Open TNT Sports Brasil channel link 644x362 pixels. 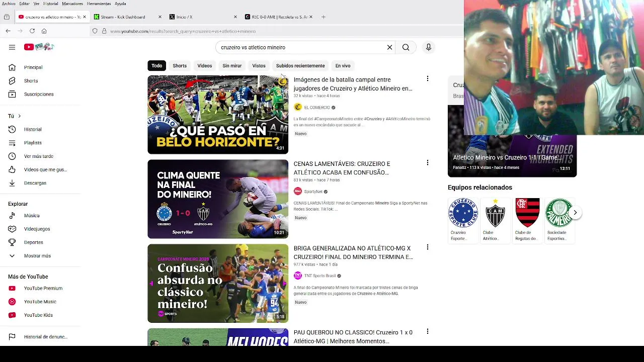(320, 276)
